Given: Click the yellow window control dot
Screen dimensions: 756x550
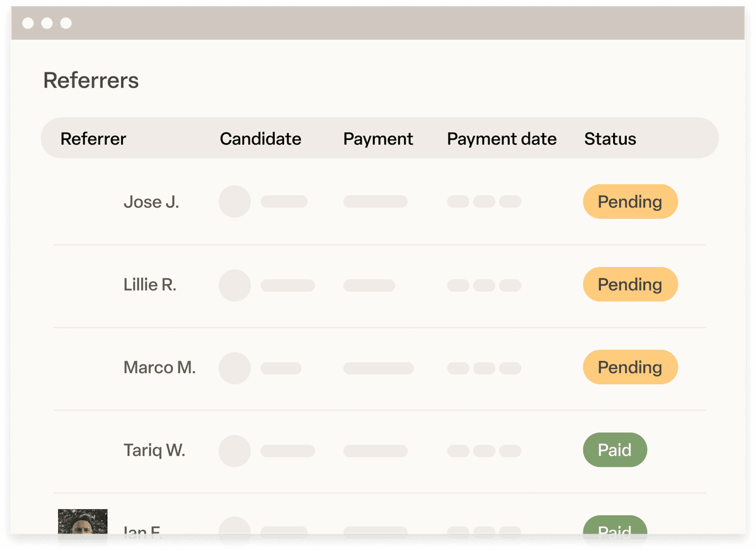Looking at the screenshot, I should point(46,23).
